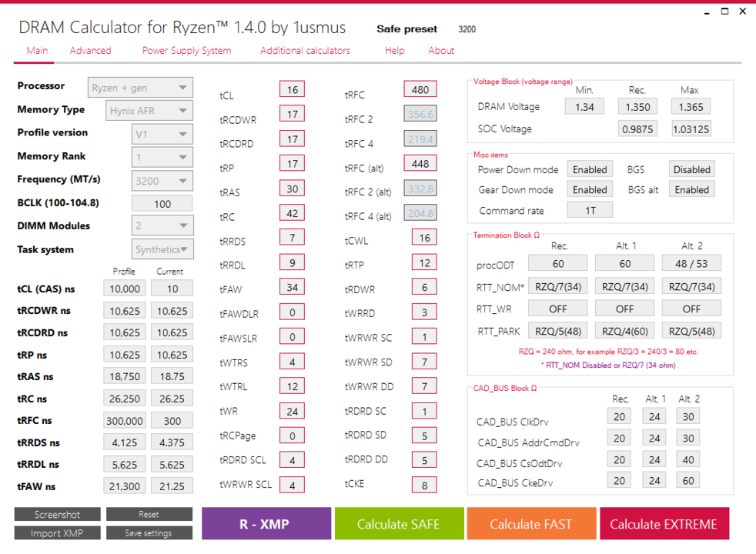Open the Power Supply System tab

tap(186, 51)
